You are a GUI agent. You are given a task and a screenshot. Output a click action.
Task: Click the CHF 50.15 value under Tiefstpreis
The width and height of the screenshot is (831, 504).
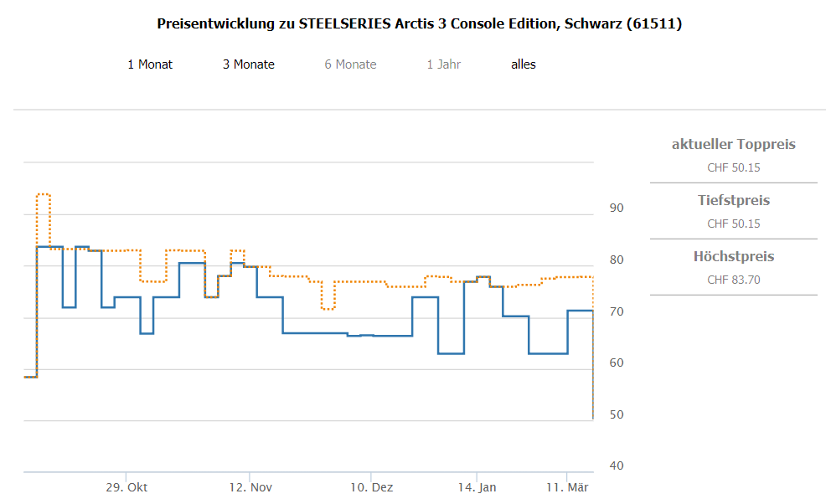[733, 224]
